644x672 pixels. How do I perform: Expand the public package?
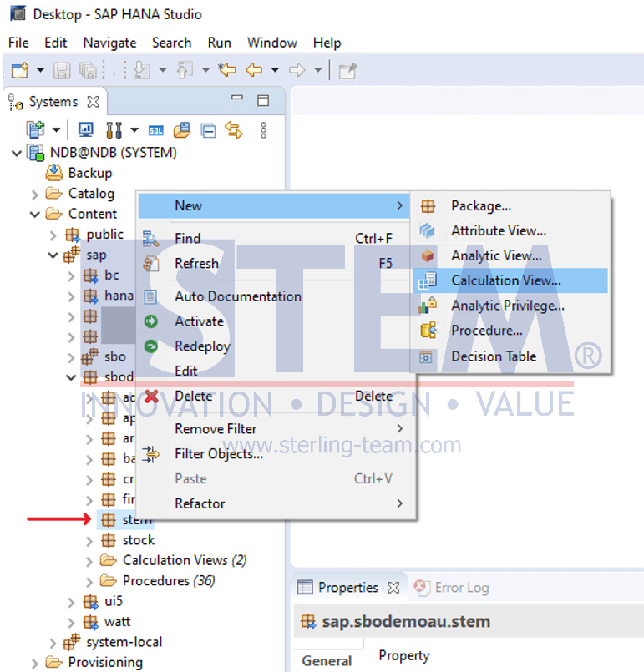(x=53, y=235)
